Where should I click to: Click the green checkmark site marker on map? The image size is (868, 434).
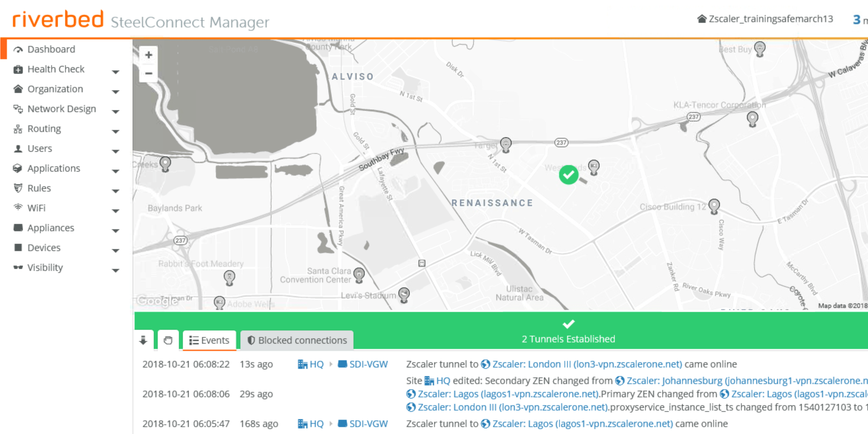coord(568,175)
